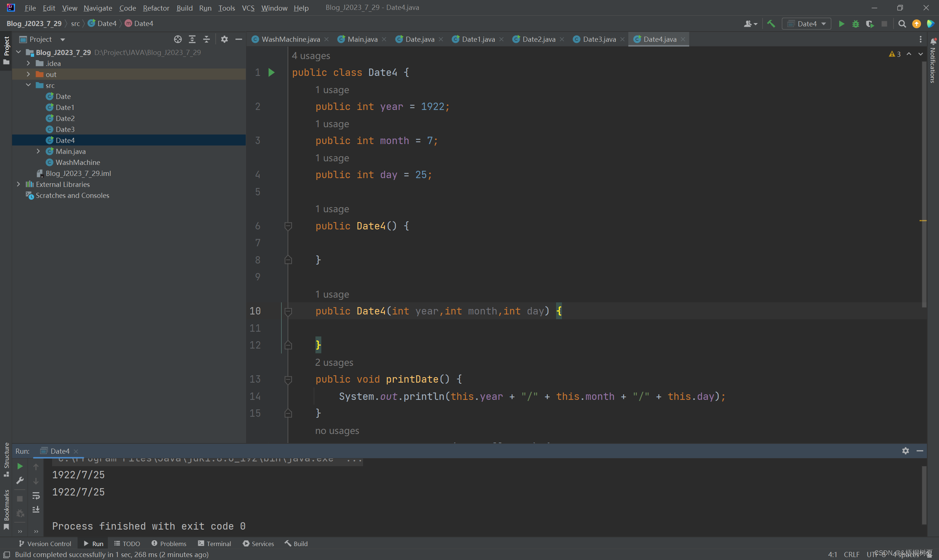Open the File menu
This screenshot has height=560, width=939.
(x=30, y=8)
